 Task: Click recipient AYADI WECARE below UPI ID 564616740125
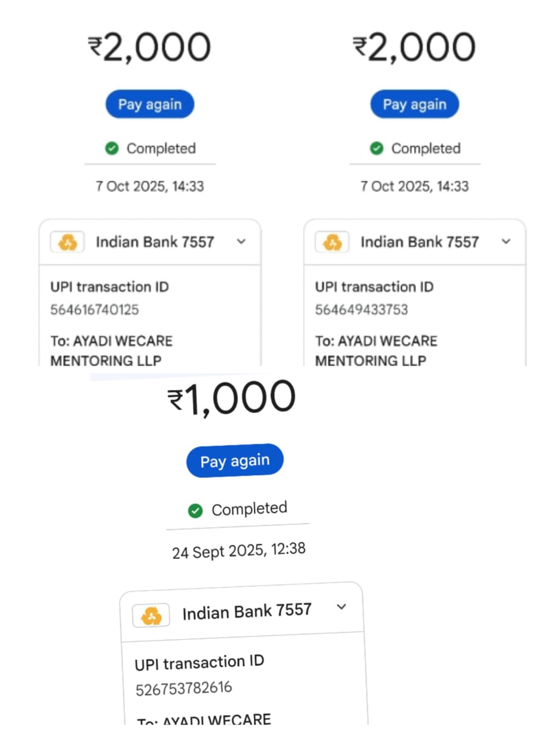coord(111,350)
